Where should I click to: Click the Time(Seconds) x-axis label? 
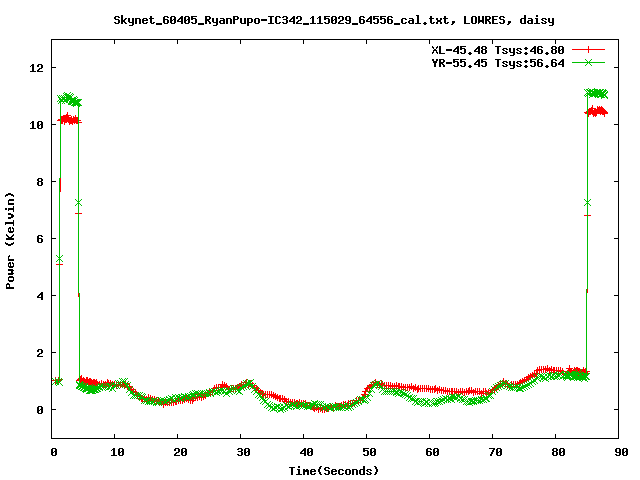point(334,471)
